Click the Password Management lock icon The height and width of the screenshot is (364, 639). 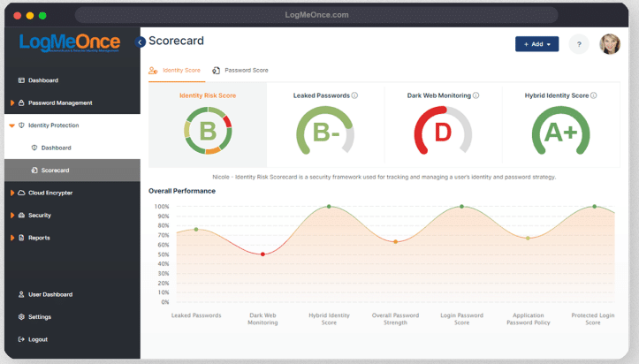[21, 102]
